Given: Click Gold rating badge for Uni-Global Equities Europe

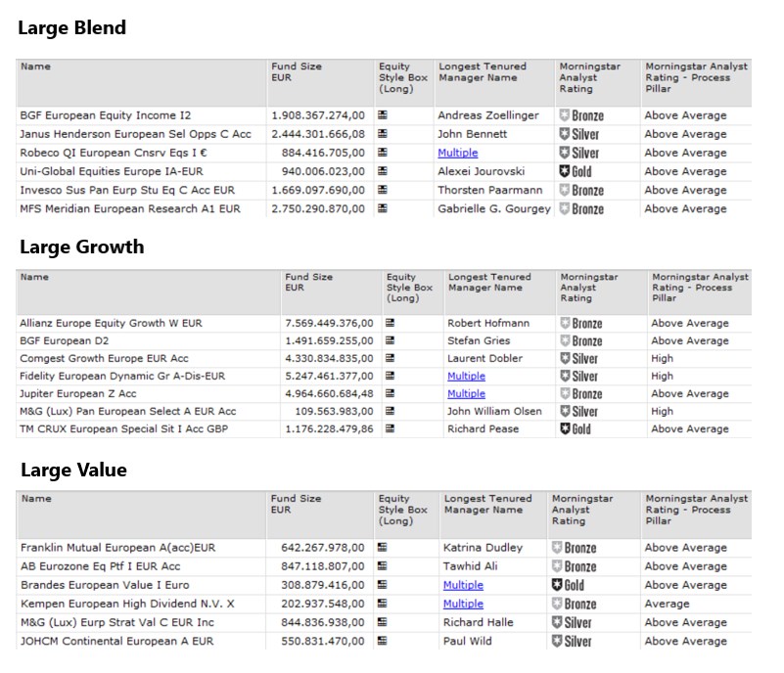Looking at the screenshot, I should pos(576,171).
